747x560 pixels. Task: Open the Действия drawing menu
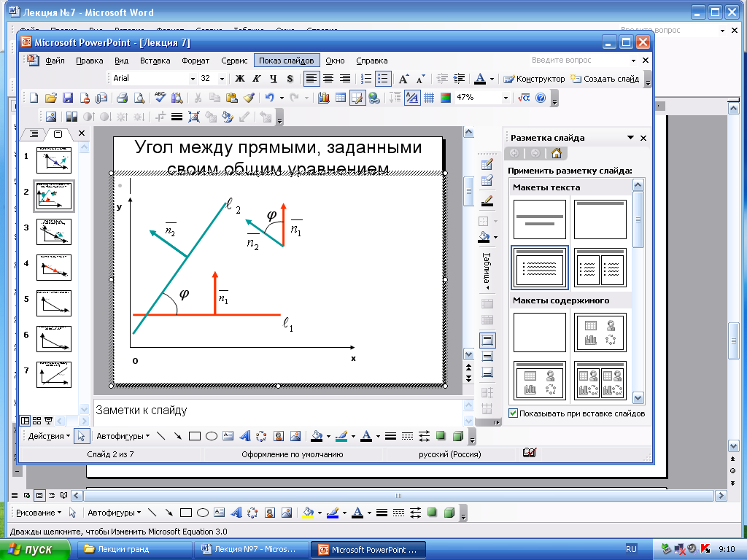click(x=49, y=436)
